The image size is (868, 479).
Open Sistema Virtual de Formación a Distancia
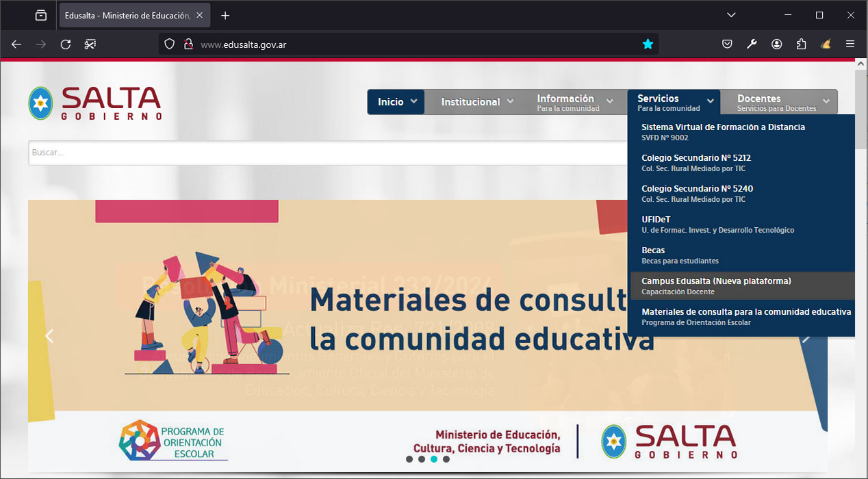(742, 131)
